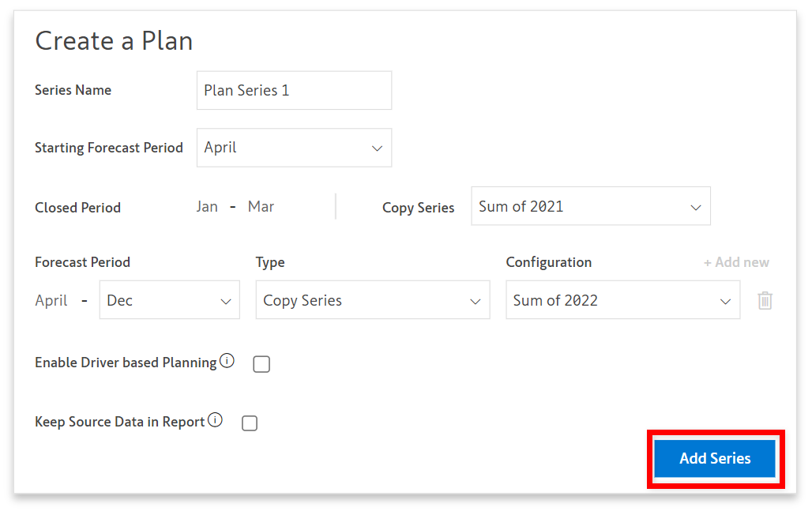Image resolution: width=812 pixels, height=511 pixels.
Task: Click the Closed Period label
Action: [77, 208]
